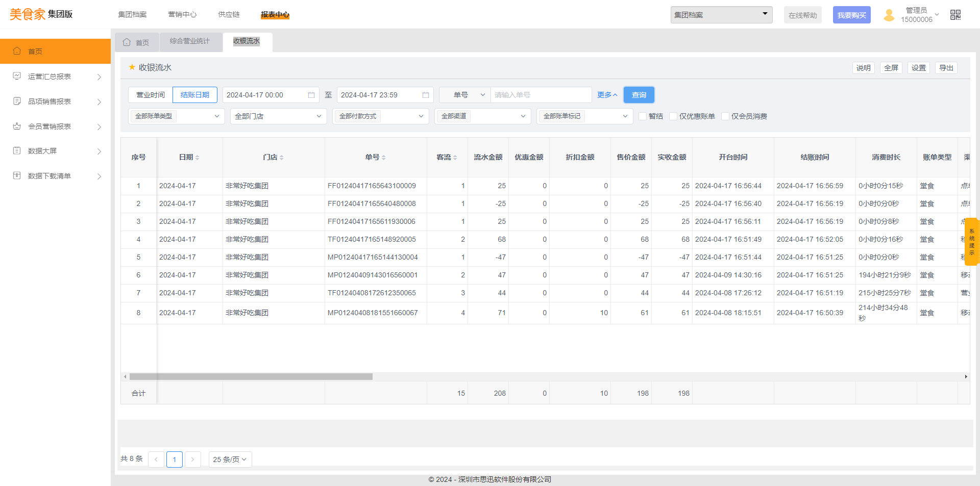Click the star icon beside 收银流水
Image resolution: width=980 pixels, height=486 pixels.
[x=132, y=67]
